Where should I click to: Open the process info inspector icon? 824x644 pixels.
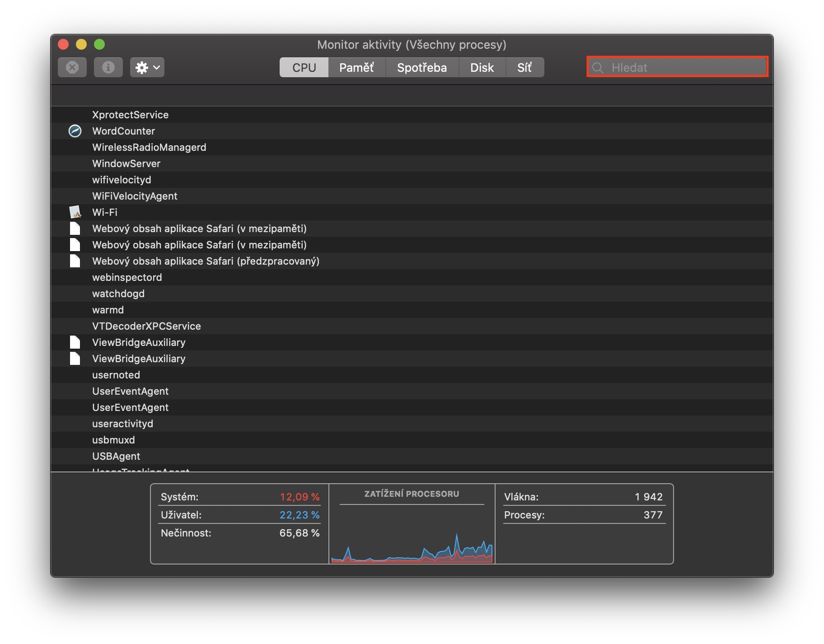[x=108, y=67]
